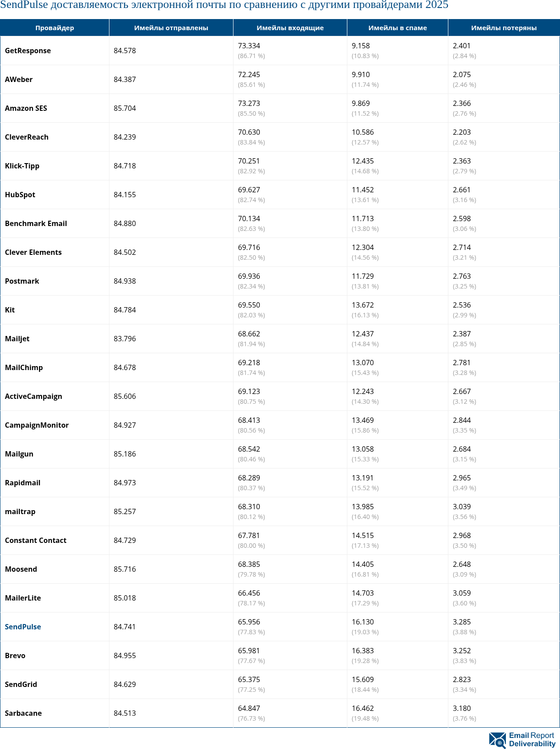Viewport: 560px width, 749px height.
Task: Select the Amazon SES row label
Action: pyautogui.click(x=26, y=108)
